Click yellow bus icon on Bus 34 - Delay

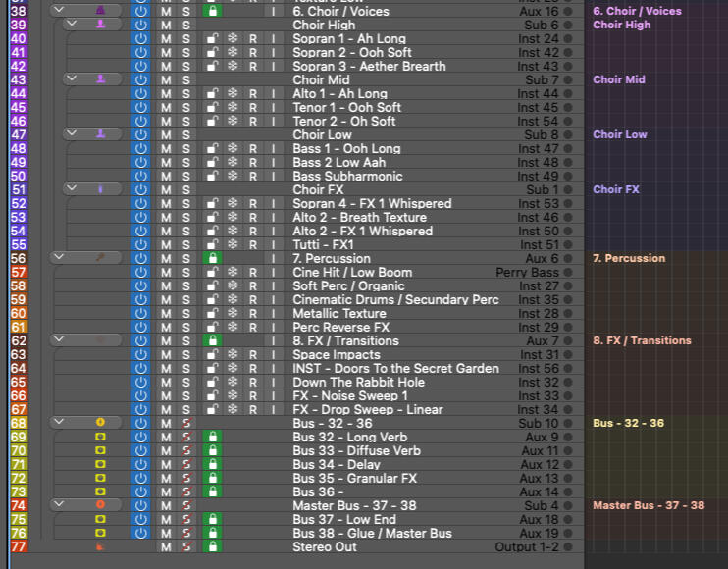(100, 464)
